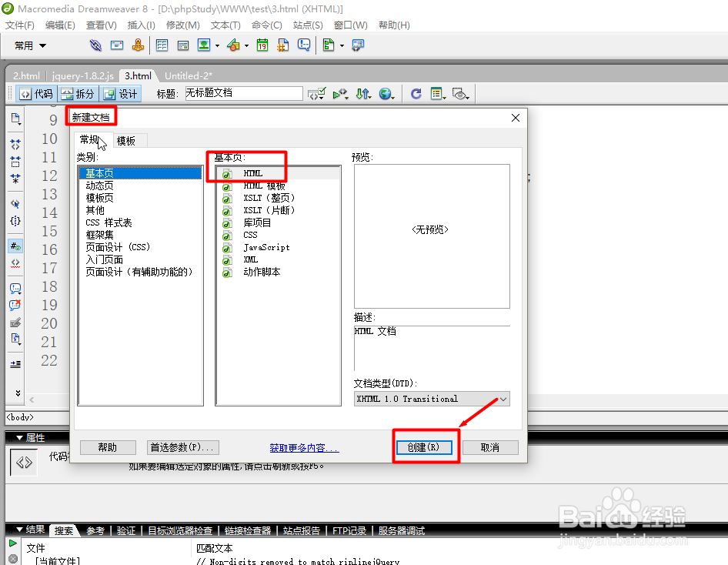Click the Server-Side Include icon

coord(282,45)
